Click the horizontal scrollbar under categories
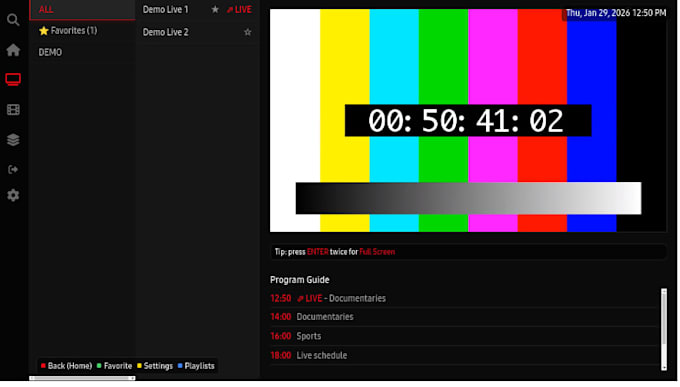The image size is (680, 387). (82, 378)
